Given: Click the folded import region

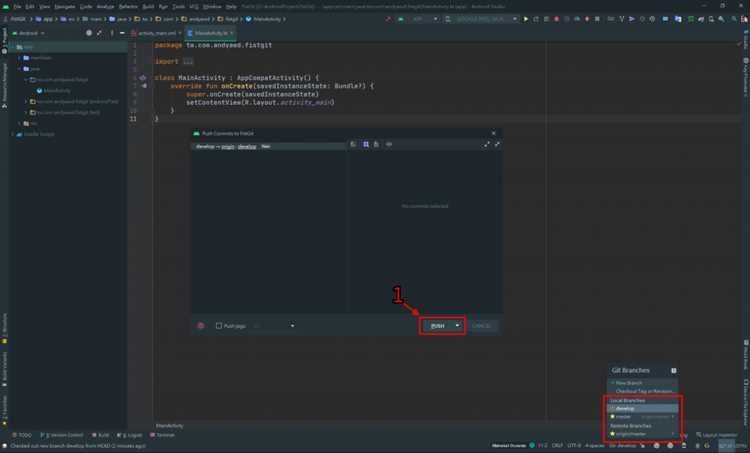Looking at the screenshot, I should click(x=188, y=61).
